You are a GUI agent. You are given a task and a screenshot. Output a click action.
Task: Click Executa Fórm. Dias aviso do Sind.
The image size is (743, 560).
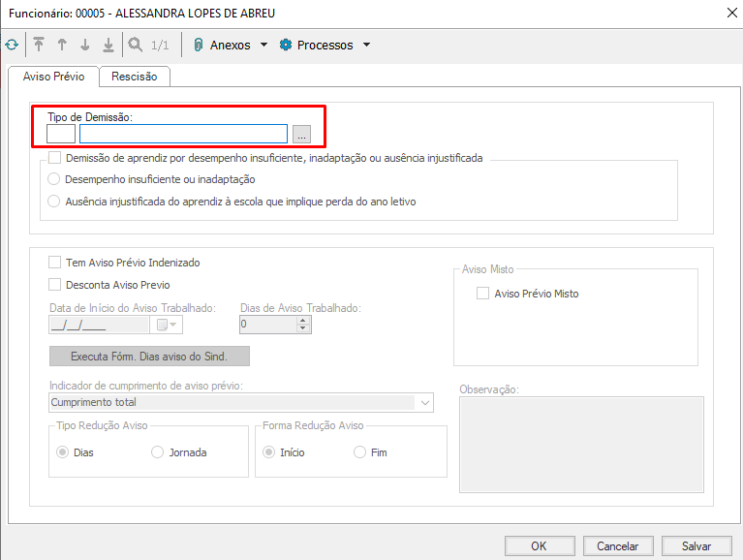[149, 357]
